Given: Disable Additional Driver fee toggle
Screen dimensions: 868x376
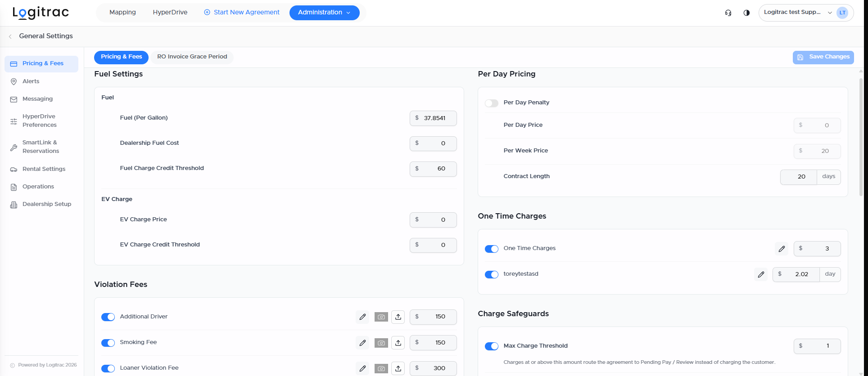Looking at the screenshot, I should coord(108,317).
